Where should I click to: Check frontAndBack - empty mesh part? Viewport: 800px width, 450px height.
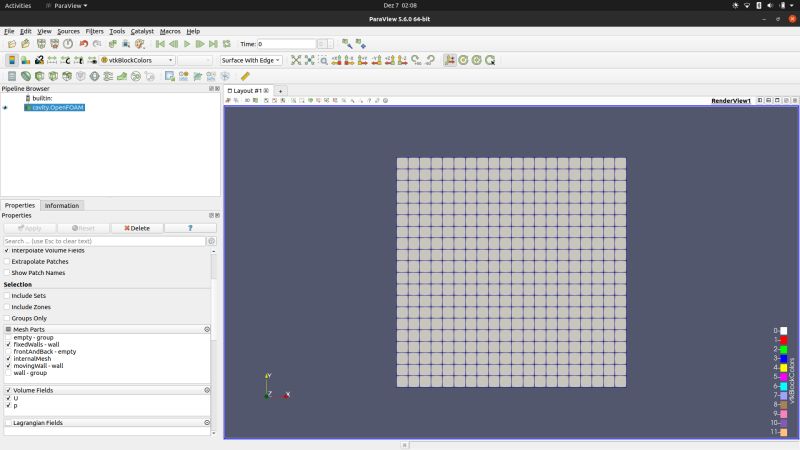pyautogui.click(x=8, y=352)
